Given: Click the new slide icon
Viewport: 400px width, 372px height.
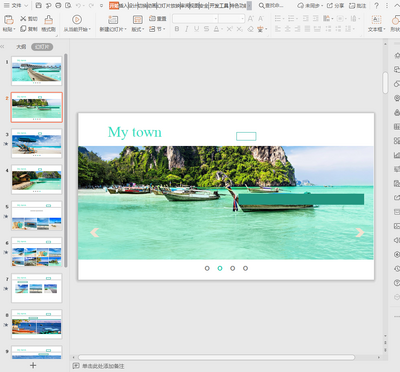Looking at the screenshot, I should 113,20.
